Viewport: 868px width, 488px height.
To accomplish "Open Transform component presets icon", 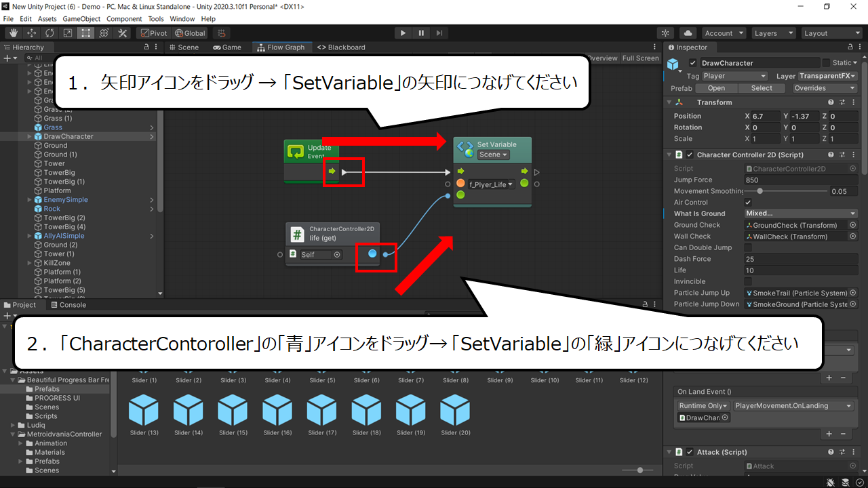I will point(842,102).
